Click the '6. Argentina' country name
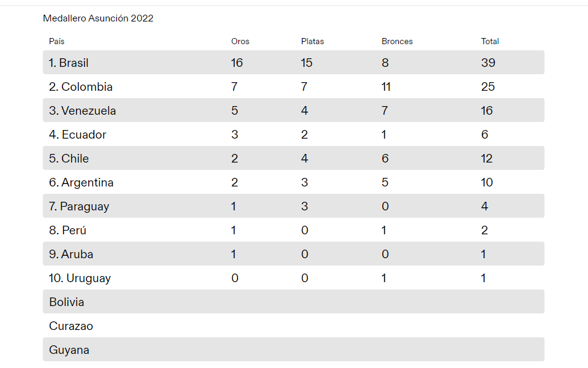The width and height of the screenshot is (588, 368). (x=81, y=183)
